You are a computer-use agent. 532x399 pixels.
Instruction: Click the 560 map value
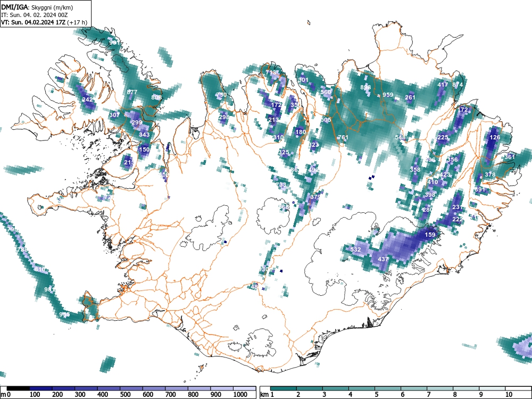point(326,92)
